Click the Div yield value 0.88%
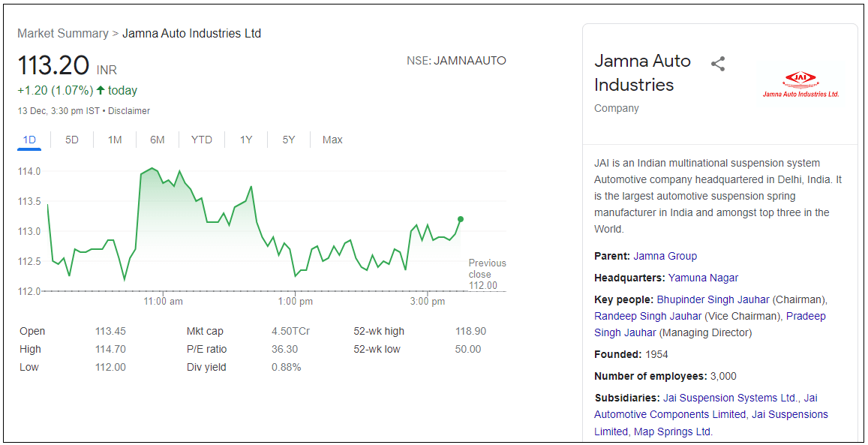Screen dimensions: 868x445 coord(286,367)
